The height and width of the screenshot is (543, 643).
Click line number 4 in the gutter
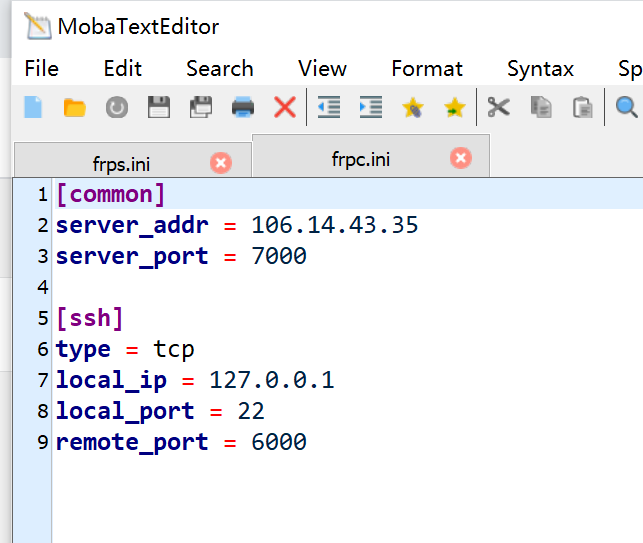(43, 287)
